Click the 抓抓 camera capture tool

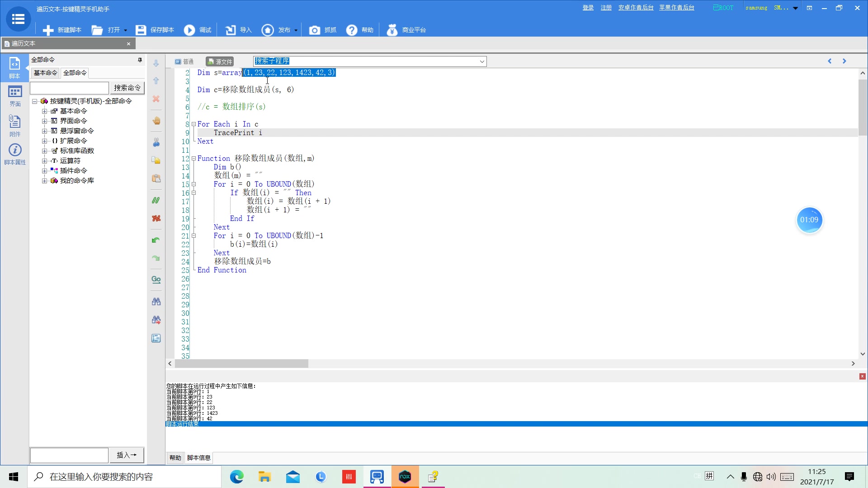pyautogui.click(x=315, y=30)
